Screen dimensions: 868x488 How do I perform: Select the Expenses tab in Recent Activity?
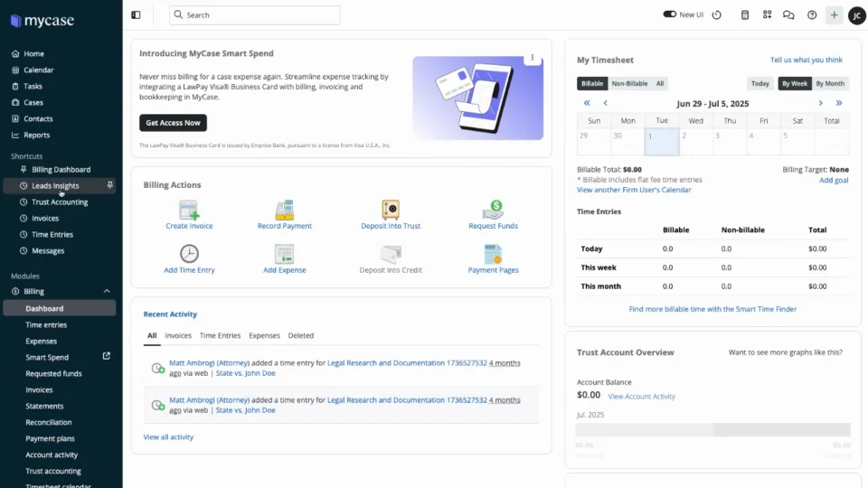(264, 335)
